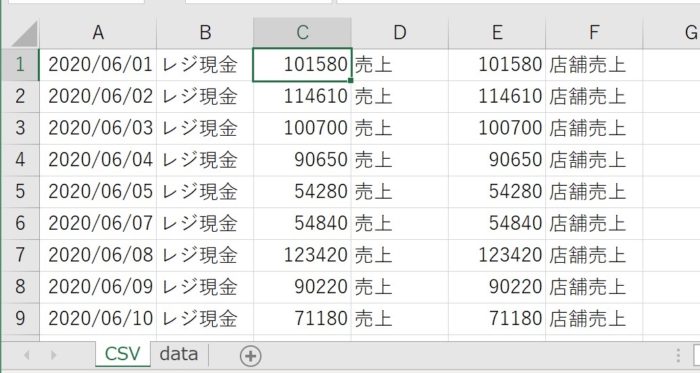Select column C cell with 54280
The image size is (700, 373).
302,191
